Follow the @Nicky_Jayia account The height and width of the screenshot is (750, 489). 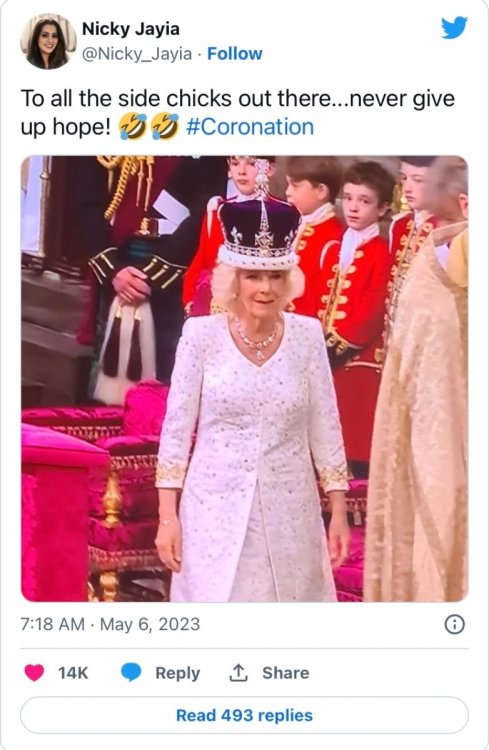tap(234, 54)
